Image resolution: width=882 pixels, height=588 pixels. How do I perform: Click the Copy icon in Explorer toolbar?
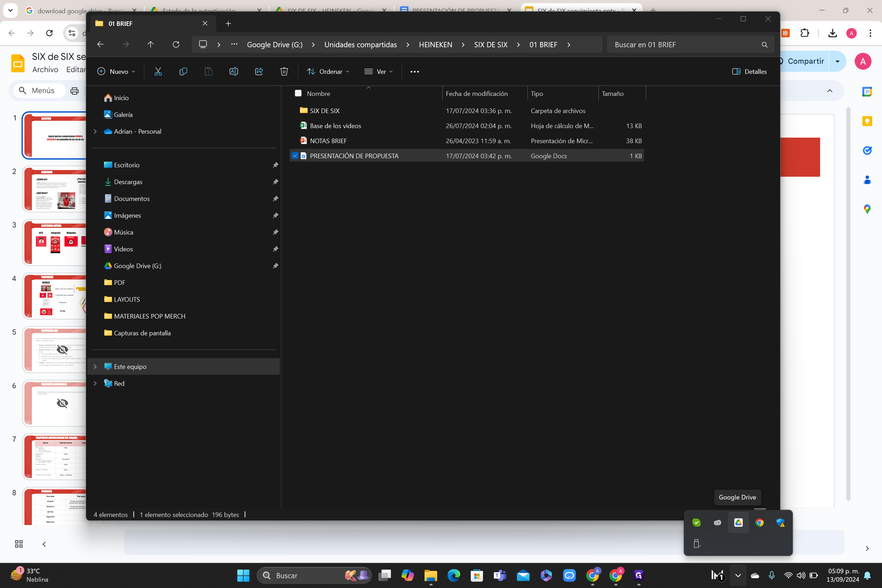183,71
